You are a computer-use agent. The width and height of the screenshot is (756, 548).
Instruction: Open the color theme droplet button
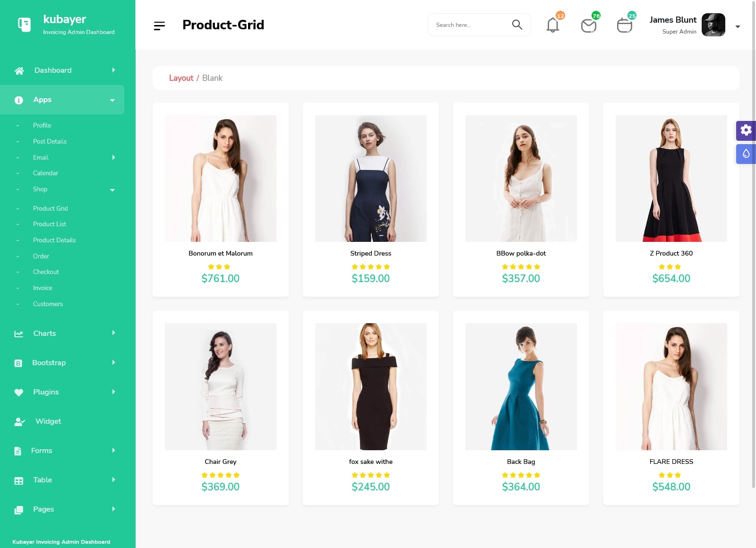tap(746, 154)
